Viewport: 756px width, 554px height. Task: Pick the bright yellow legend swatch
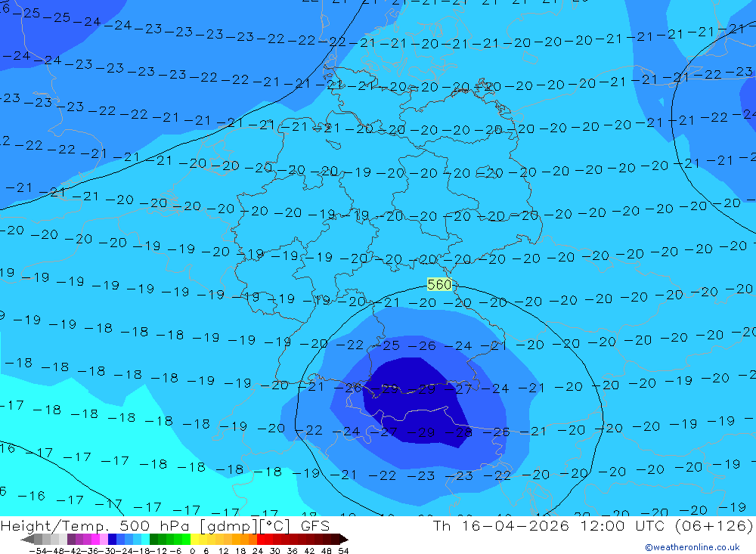point(194,539)
